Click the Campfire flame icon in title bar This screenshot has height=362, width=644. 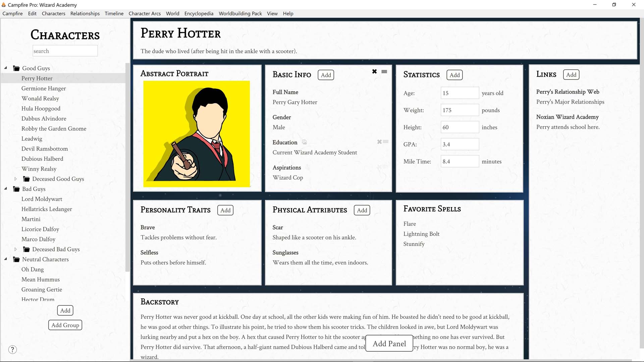click(4, 5)
